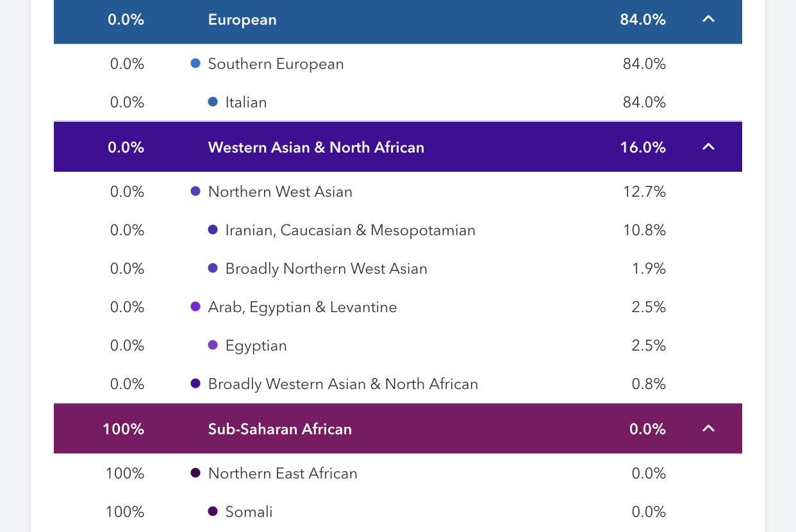Click the Italian color dot

pos(213,102)
